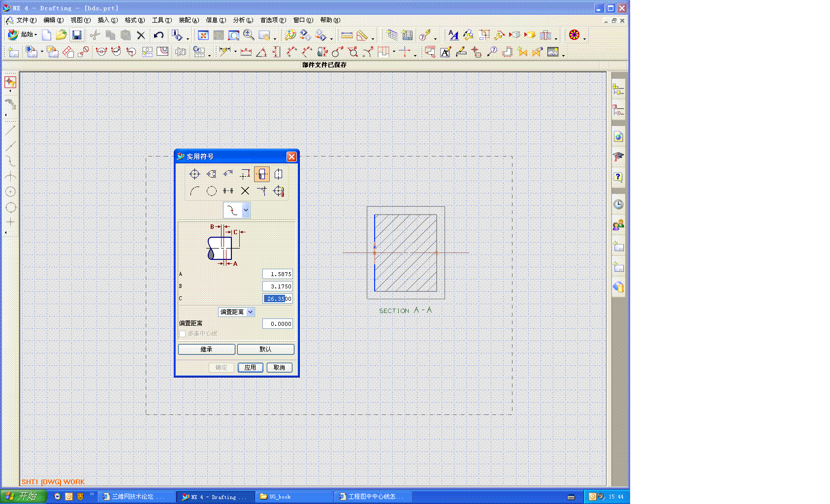The height and width of the screenshot is (504, 830).
Task: Open the 首选项 menu
Action: click(x=273, y=20)
